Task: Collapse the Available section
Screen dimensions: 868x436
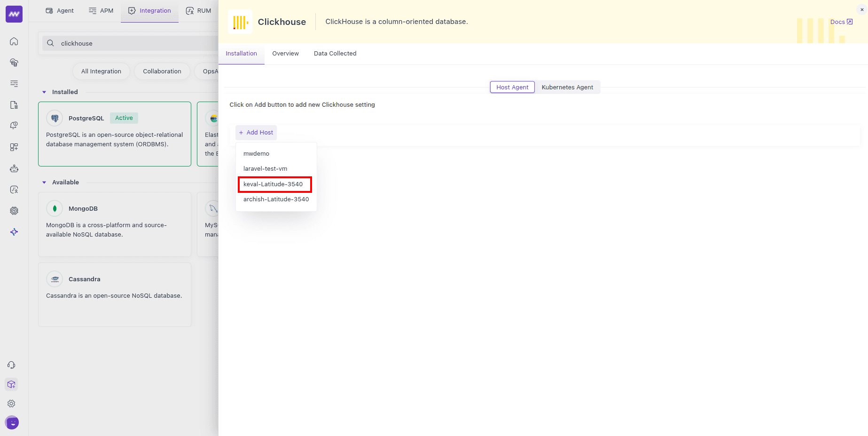Action: [x=44, y=182]
